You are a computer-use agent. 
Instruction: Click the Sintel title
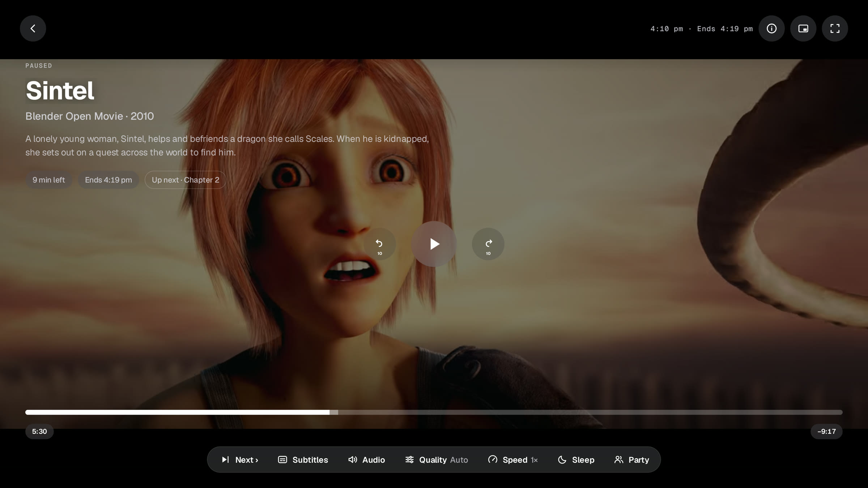(x=60, y=90)
